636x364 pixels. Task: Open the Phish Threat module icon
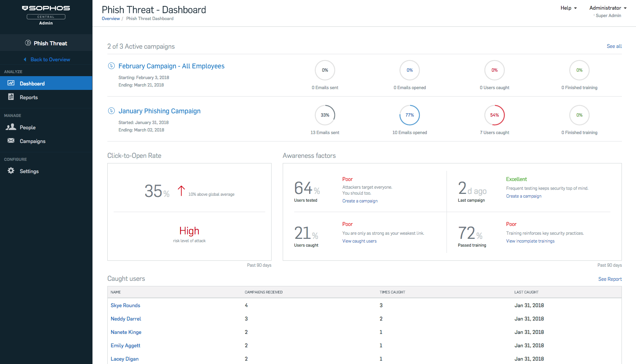(28, 43)
